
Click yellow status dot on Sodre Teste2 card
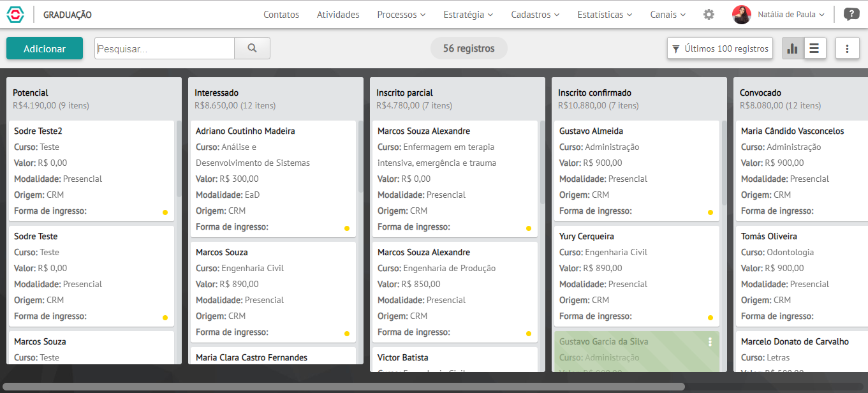click(165, 212)
